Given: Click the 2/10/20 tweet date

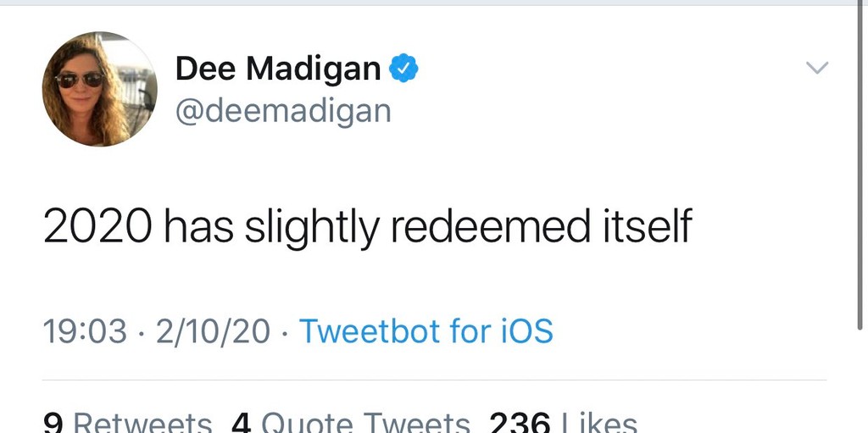Looking at the screenshot, I should point(213,330).
